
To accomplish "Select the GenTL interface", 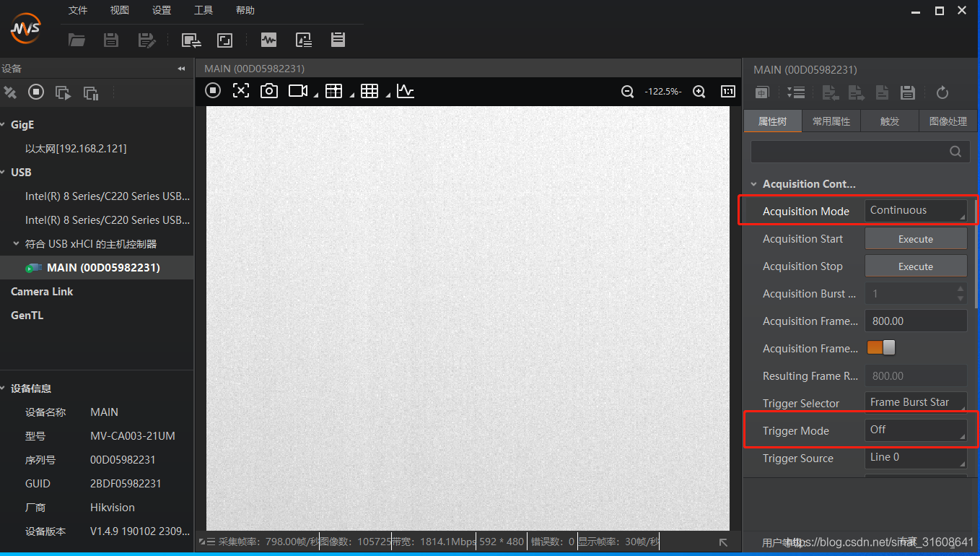I will [27, 316].
